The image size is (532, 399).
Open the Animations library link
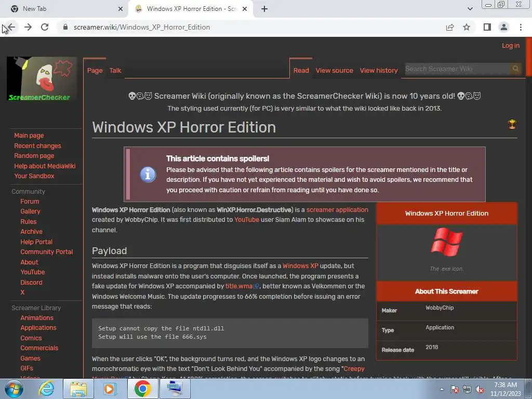click(x=37, y=318)
